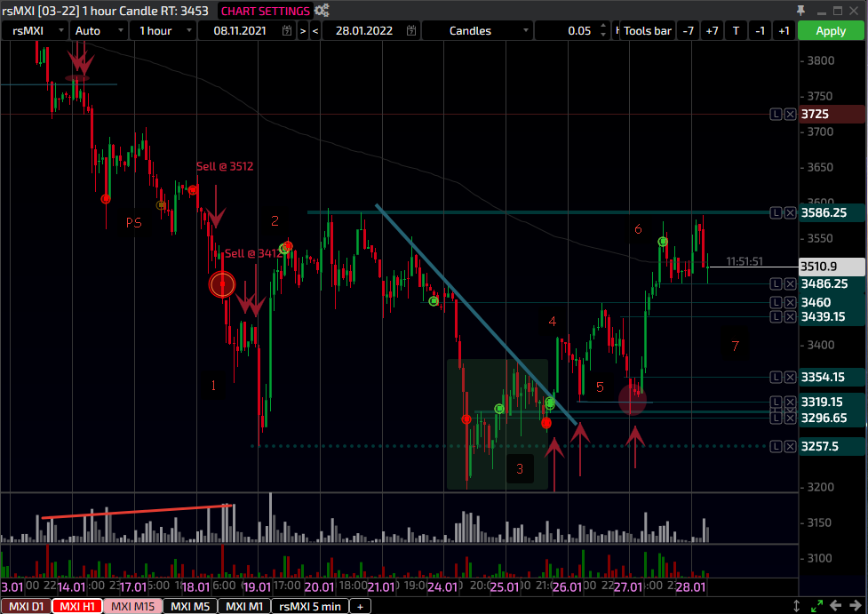Click the T button in toolbar
Image resolution: width=868 pixels, height=614 pixels.
(x=736, y=31)
